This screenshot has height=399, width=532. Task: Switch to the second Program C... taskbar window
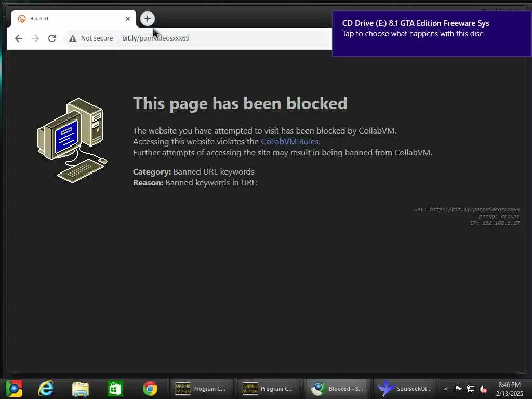(269, 389)
